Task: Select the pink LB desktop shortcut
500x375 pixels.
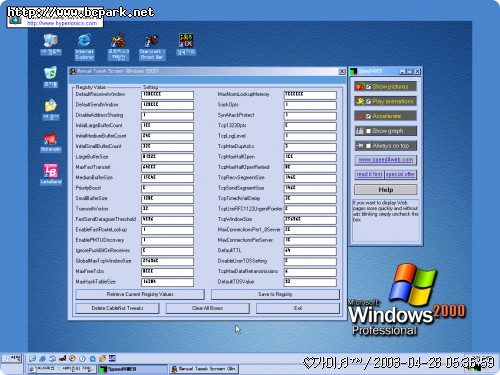Action: [x=51, y=174]
